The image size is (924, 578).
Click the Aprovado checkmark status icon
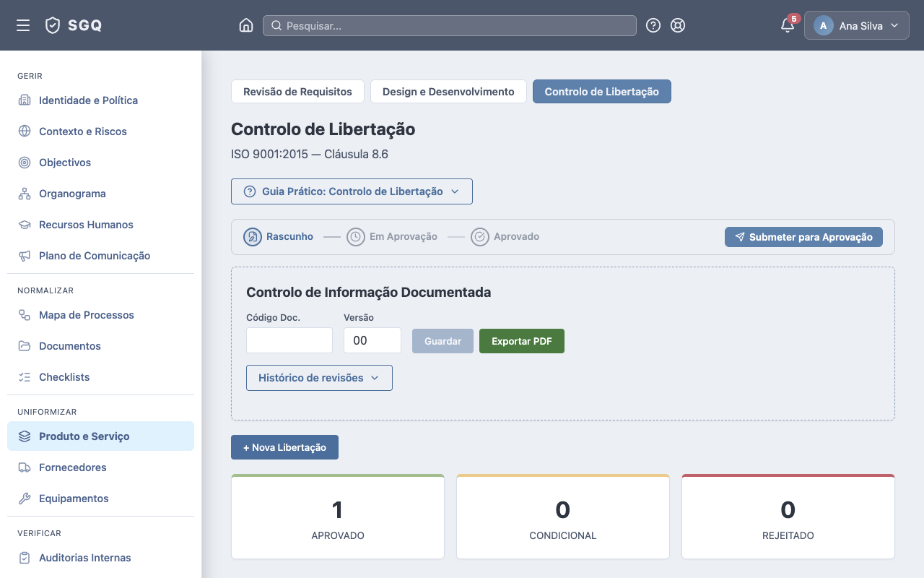pyautogui.click(x=480, y=237)
